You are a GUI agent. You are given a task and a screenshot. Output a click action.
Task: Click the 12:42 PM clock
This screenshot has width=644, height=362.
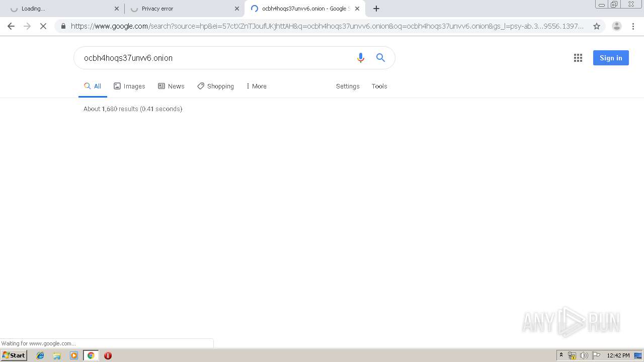click(x=618, y=355)
